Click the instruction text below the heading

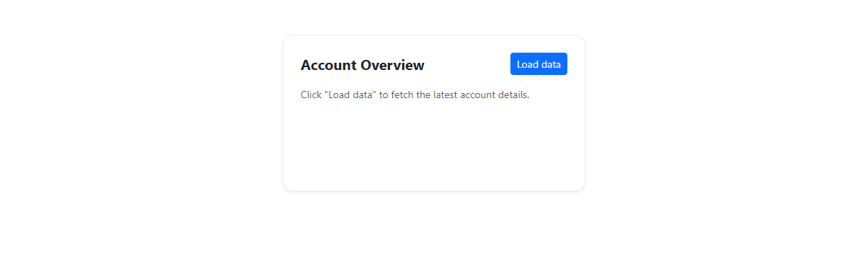[415, 95]
